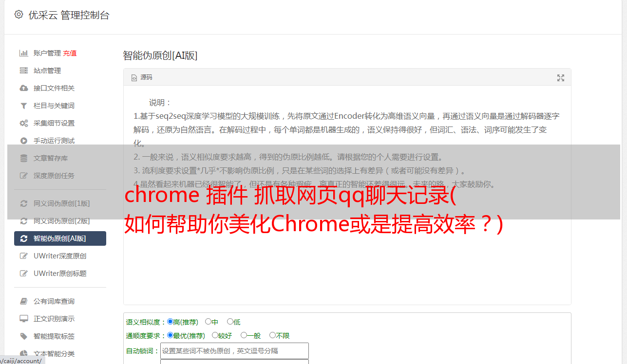Click the editor fullscreen expand icon
Screen dimensions: 627x364
pos(561,78)
